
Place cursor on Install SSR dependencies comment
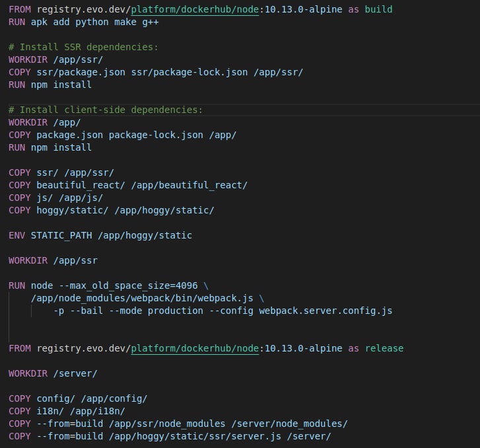(x=83, y=47)
